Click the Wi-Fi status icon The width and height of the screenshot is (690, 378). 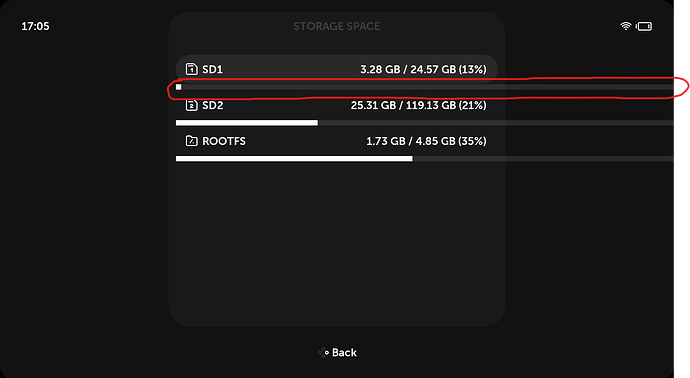[625, 26]
